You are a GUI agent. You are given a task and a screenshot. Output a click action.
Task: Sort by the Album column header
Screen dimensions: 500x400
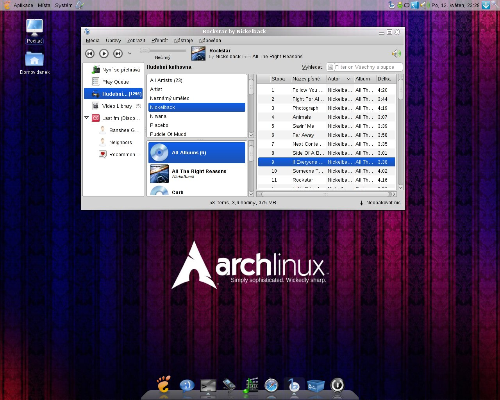coord(363,79)
